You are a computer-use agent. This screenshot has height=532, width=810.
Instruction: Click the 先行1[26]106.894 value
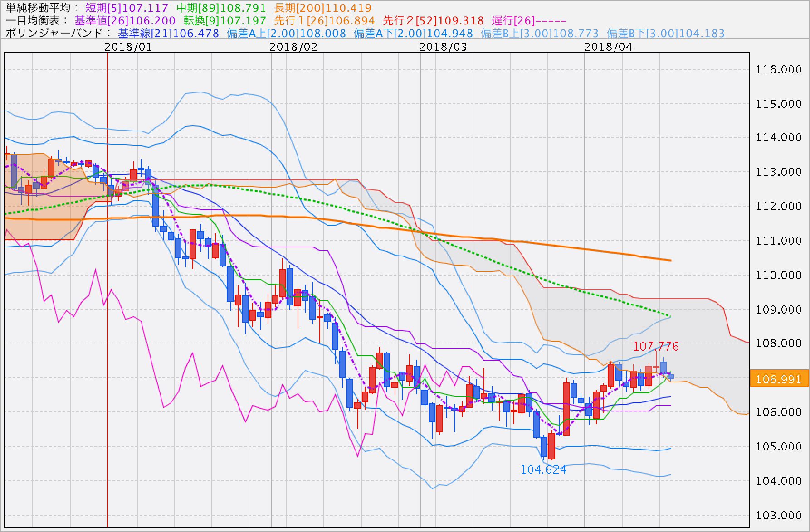pyautogui.click(x=324, y=20)
